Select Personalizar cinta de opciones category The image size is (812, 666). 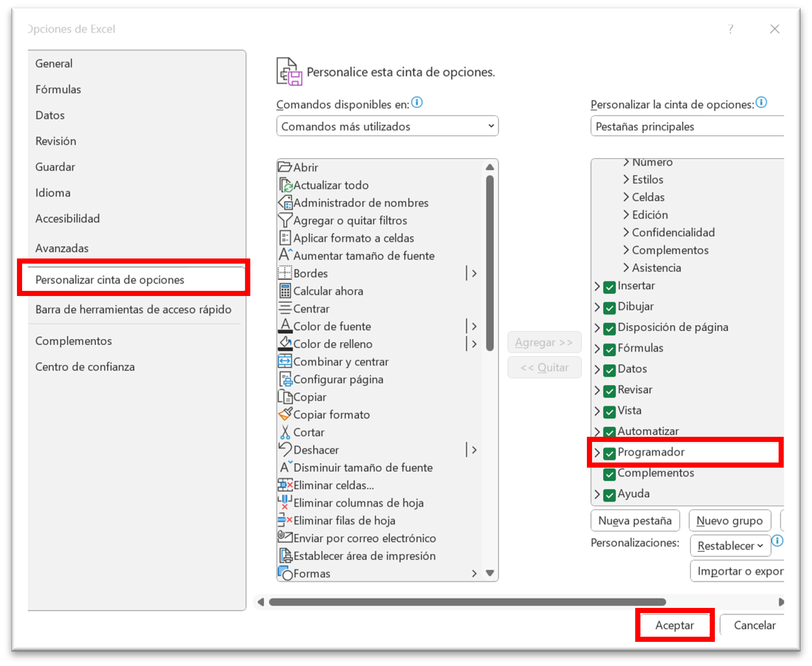click(x=136, y=280)
